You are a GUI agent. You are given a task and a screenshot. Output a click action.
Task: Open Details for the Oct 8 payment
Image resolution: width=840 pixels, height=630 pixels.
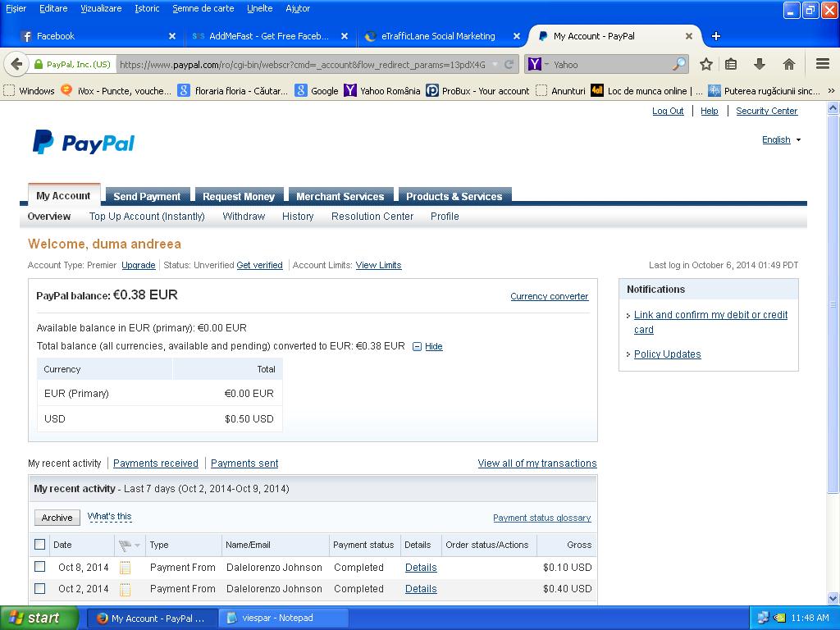[421, 568]
